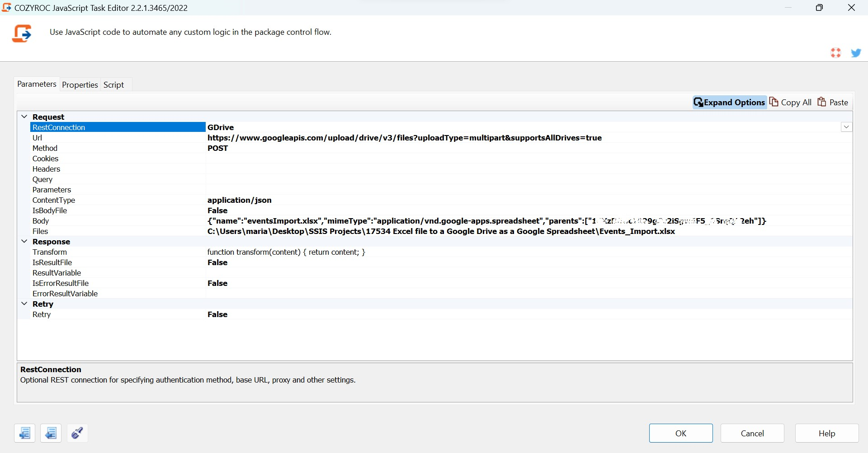This screenshot has height=453, width=868.
Task: Select the IsErrorResultFile property label
Action: pyautogui.click(x=61, y=283)
